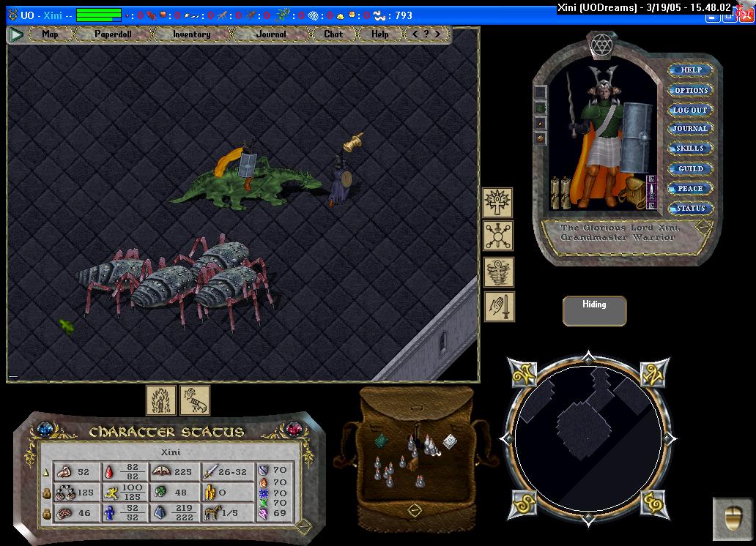
Task: Use the hand and sword ability icon
Action: point(499,307)
